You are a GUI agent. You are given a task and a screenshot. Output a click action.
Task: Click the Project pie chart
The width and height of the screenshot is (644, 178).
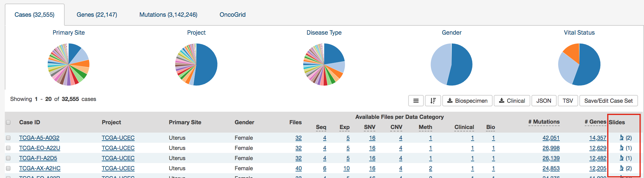196,65
